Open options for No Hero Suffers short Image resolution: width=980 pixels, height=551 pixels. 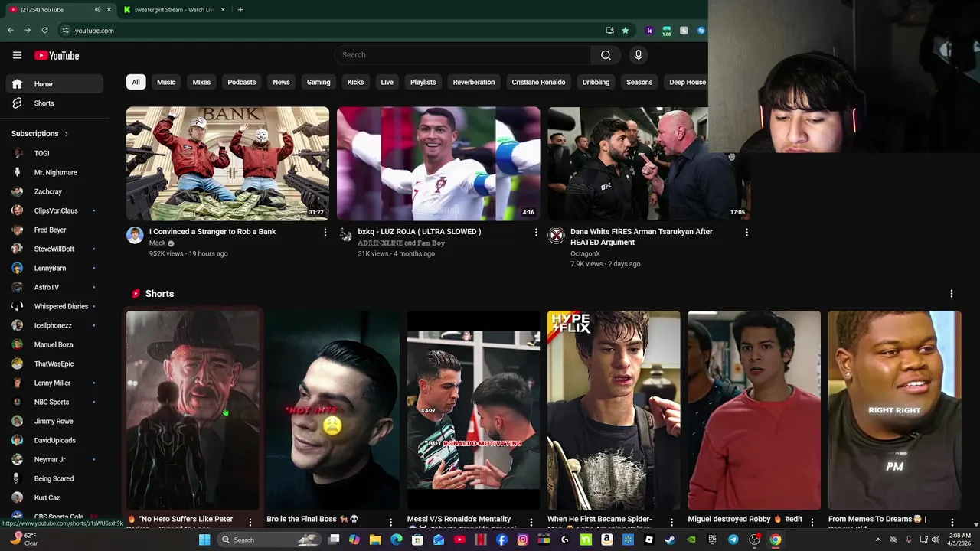pos(250,523)
